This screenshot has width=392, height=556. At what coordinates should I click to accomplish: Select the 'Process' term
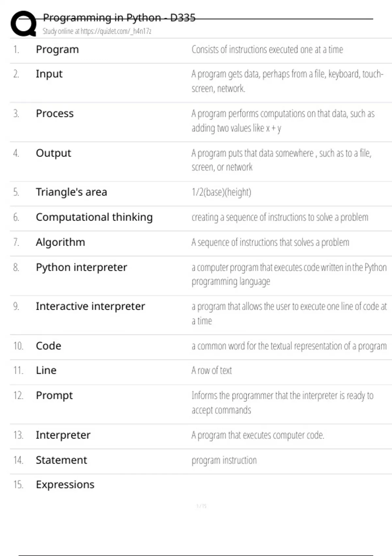pyautogui.click(x=55, y=113)
